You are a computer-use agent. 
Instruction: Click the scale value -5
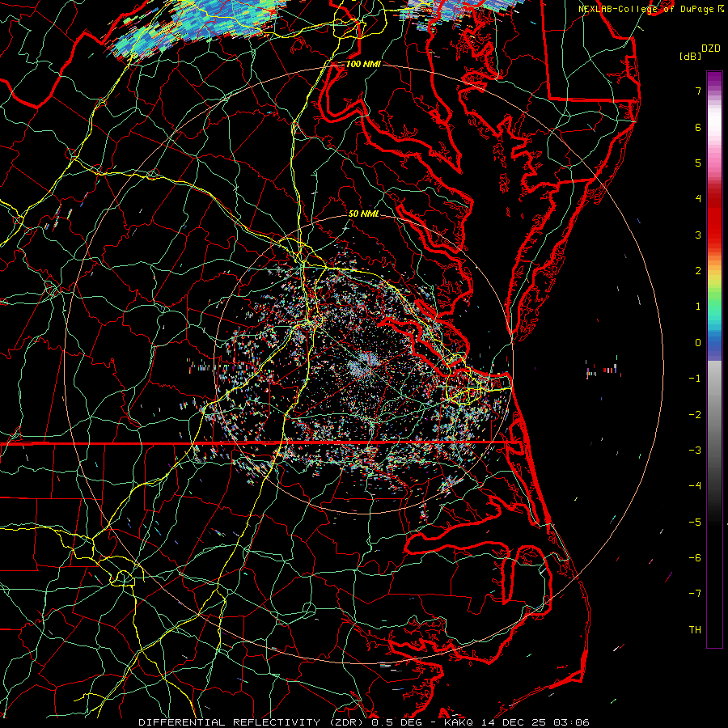pos(695,523)
